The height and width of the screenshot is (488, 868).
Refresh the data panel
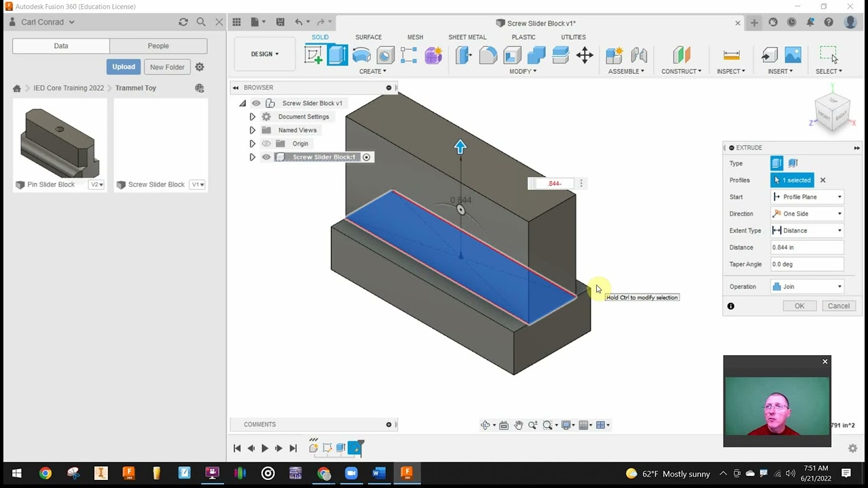pos(183,22)
